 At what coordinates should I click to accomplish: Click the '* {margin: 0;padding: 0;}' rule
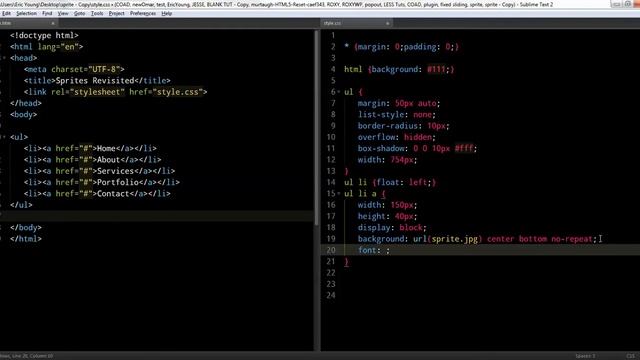point(401,47)
